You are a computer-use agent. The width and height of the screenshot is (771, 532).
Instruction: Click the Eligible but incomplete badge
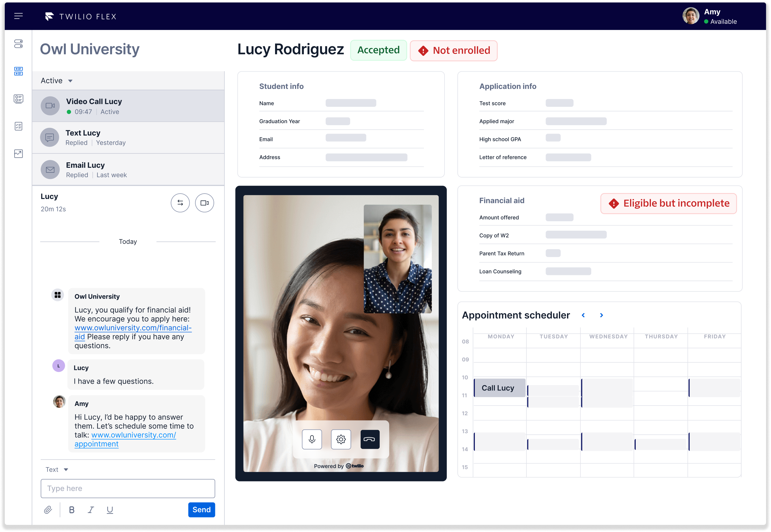[669, 203]
